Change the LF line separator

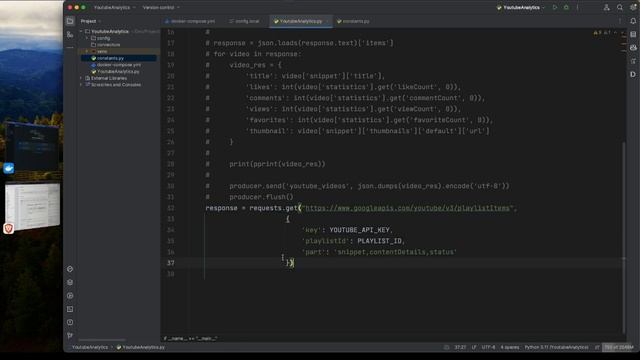474,347
